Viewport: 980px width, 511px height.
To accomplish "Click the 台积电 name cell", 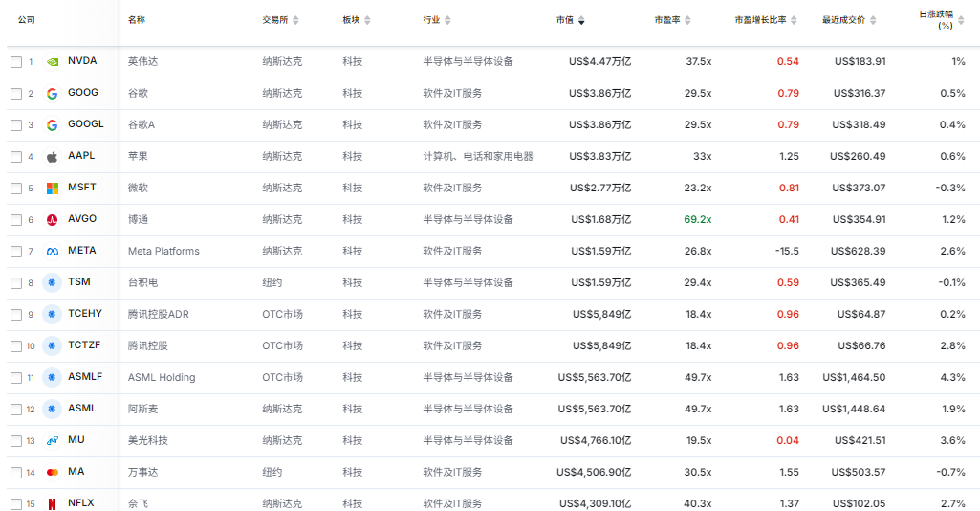I will point(143,282).
